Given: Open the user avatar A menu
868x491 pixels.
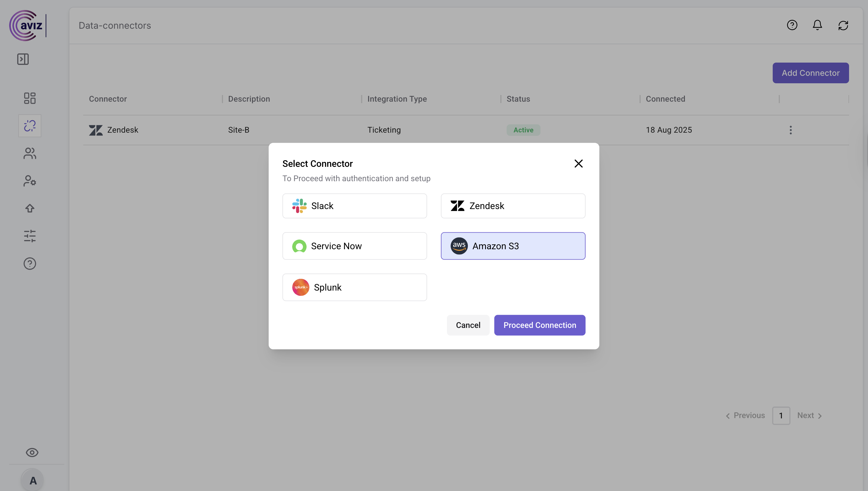Looking at the screenshot, I should click(x=33, y=480).
